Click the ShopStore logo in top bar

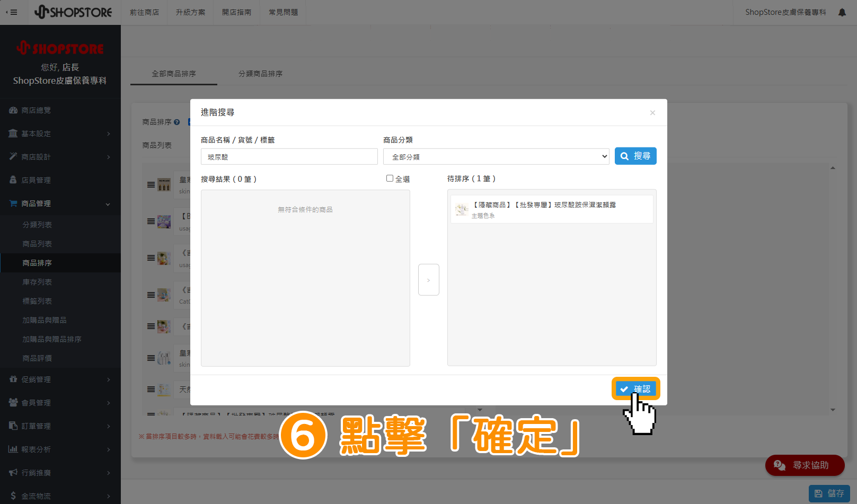[73, 12]
